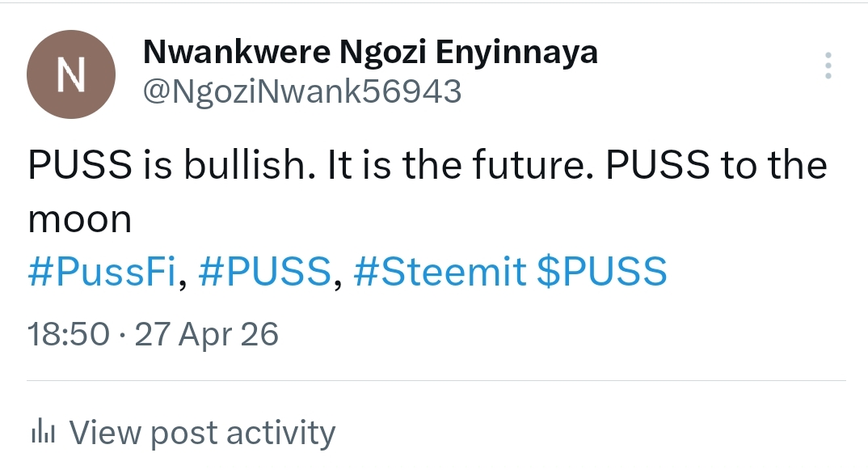Click the $PUSS cashtag
The height and width of the screenshot is (470, 868).
pos(602,273)
